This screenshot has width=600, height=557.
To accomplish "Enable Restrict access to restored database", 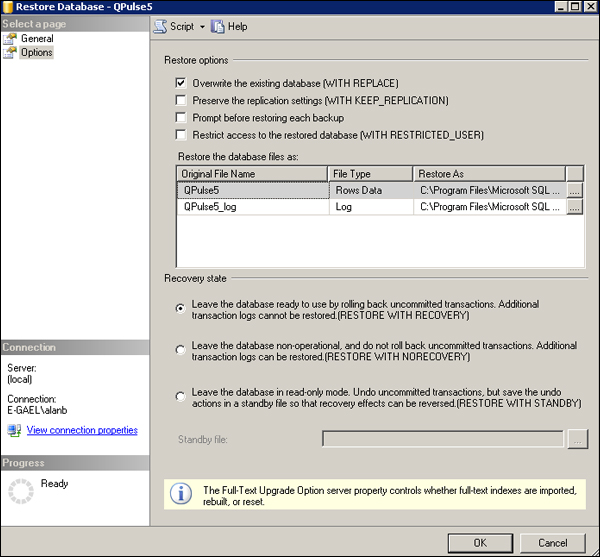I will pos(181,135).
